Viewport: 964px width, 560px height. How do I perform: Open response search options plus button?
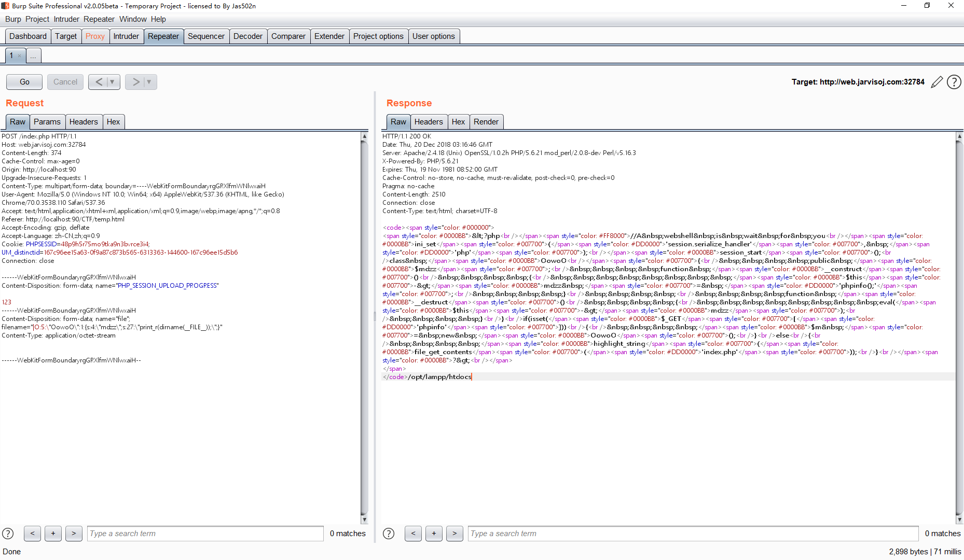434,534
